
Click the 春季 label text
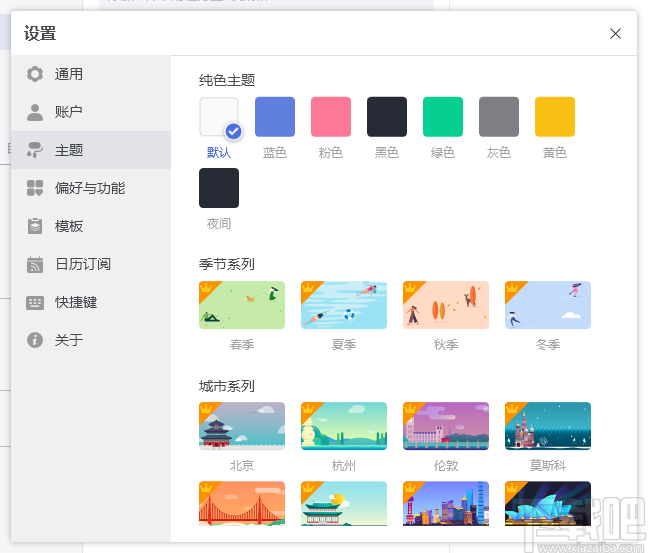[242, 345]
